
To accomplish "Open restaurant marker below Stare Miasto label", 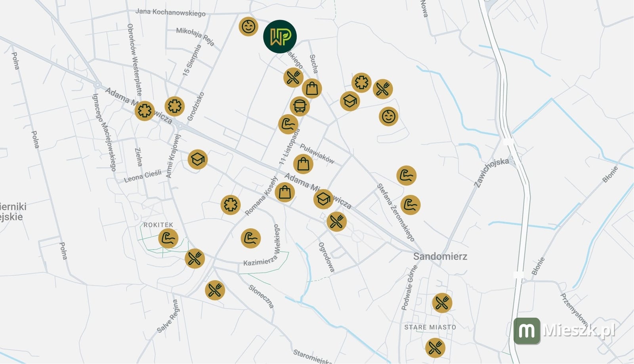I will pos(435,348).
